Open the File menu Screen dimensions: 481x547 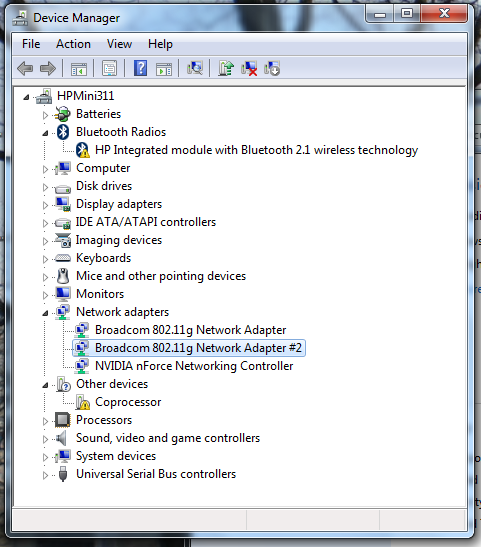(31, 44)
